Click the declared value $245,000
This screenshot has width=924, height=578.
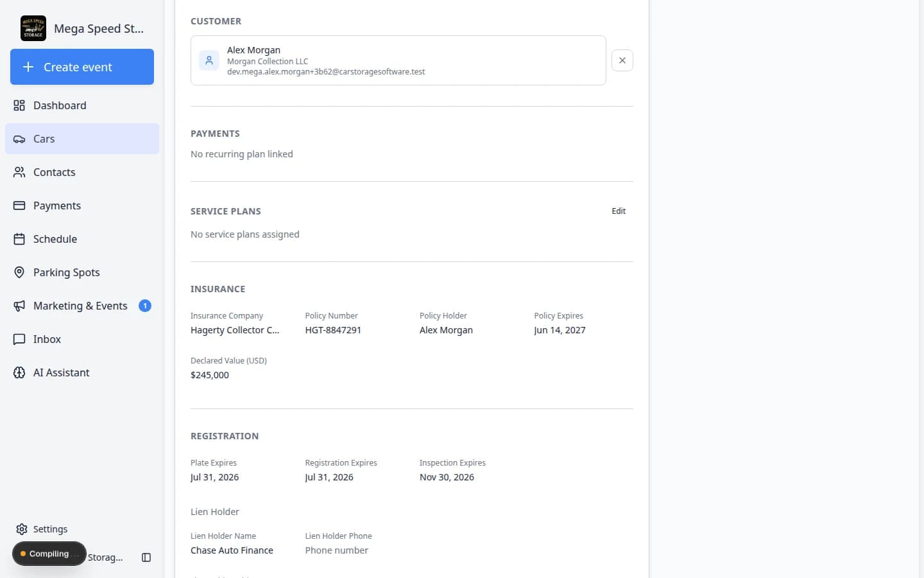tap(210, 375)
